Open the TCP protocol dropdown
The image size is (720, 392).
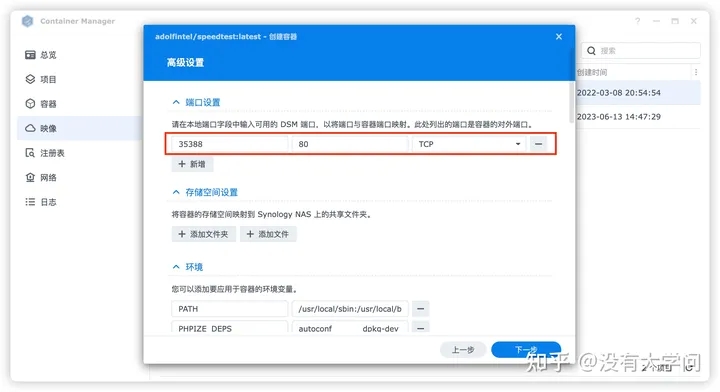[x=469, y=144]
